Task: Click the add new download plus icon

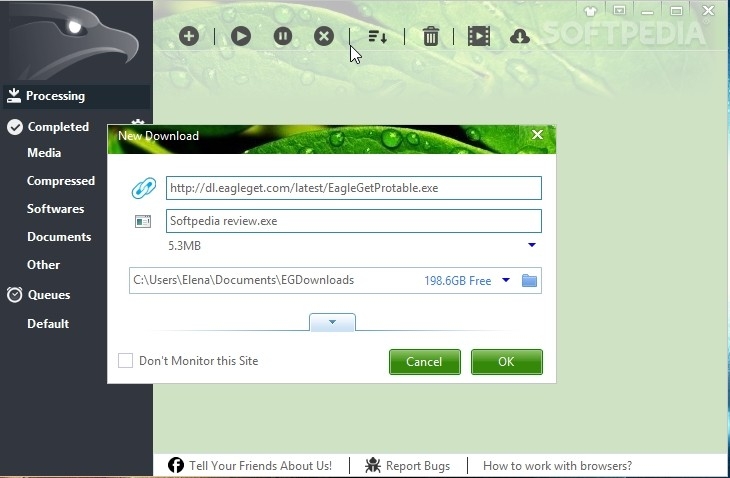Action: (189, 36)
